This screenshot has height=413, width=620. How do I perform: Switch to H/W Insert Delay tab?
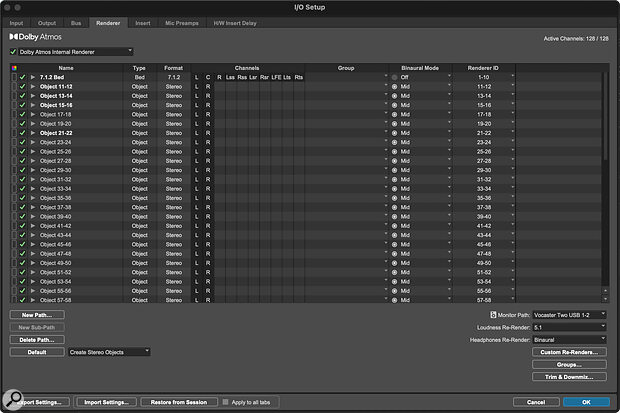click(235, 23)
